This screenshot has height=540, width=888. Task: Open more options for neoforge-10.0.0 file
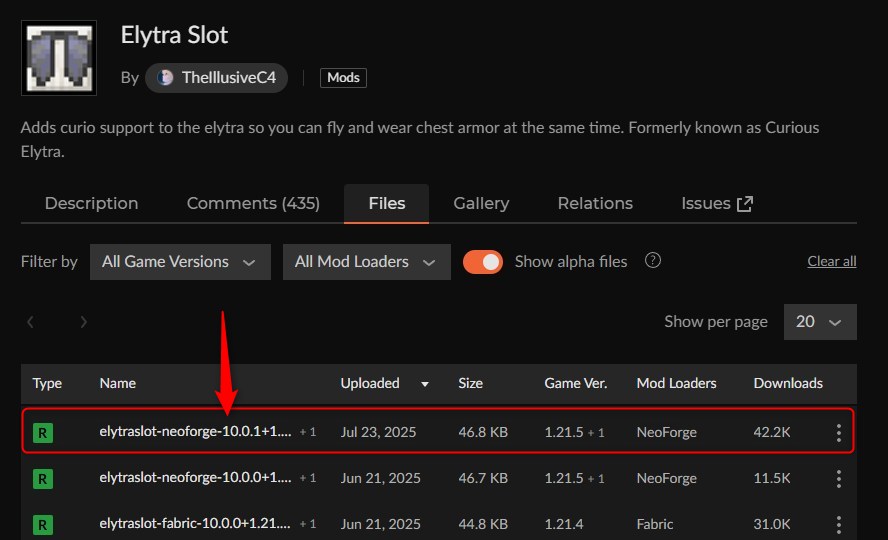tap(838, 479)
